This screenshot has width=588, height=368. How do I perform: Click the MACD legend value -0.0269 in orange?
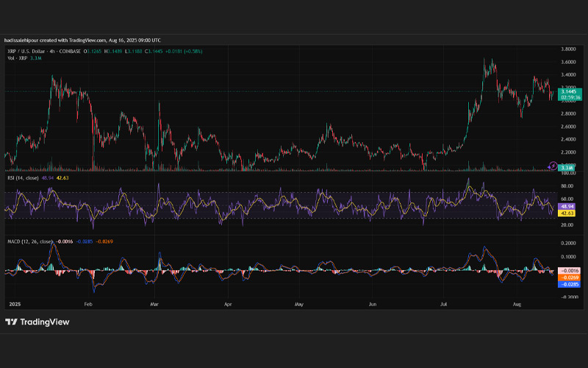(x=104, y=241)
